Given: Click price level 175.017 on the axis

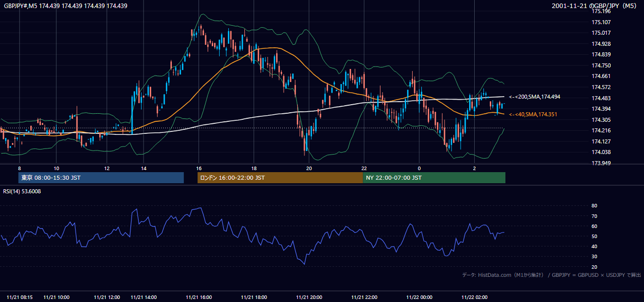Looking at the screenshot, I should pyautogui.click(x=601, y=33).
